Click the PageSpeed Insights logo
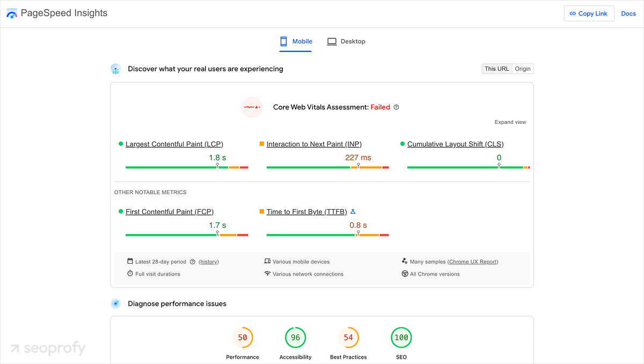 (x=12, y=13)
